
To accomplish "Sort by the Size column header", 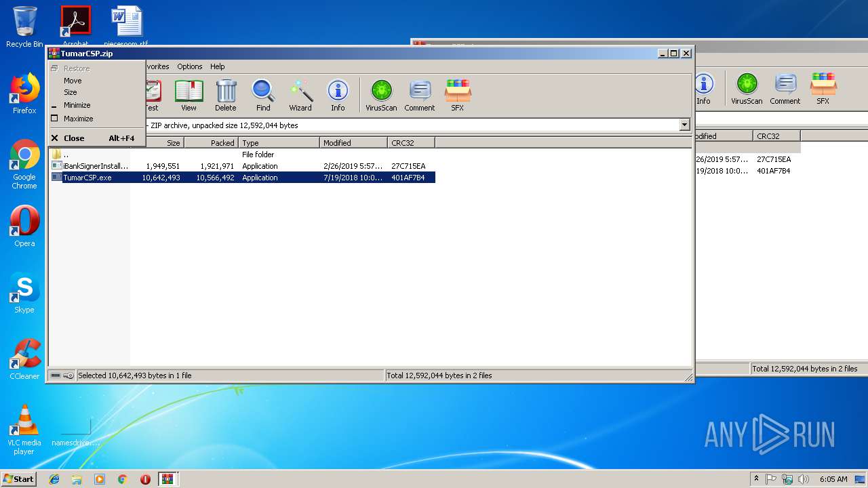I will click(164, 142).
